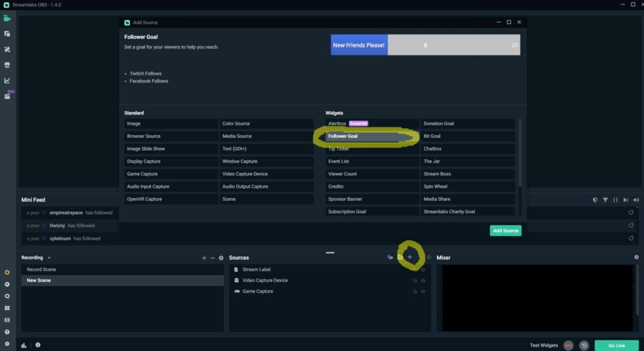Screen dimensions: 644x351
Task: Click the plus icon to add a source
Action: point(409,257)
